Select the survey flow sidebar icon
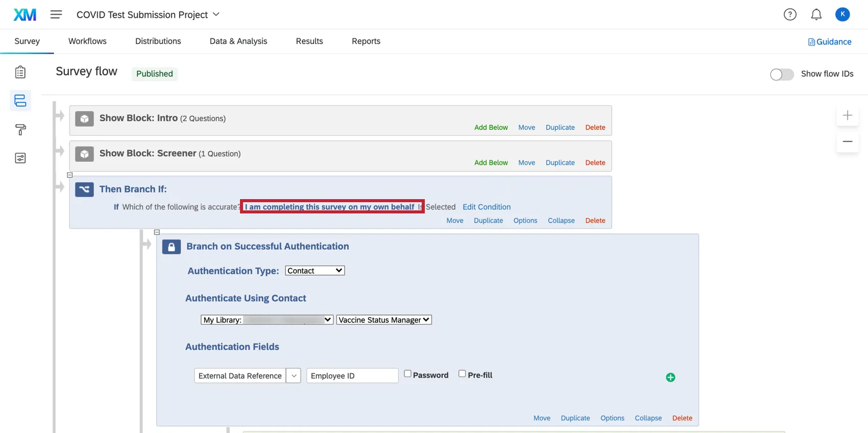 pyautogui.click(x=20, y=101)
